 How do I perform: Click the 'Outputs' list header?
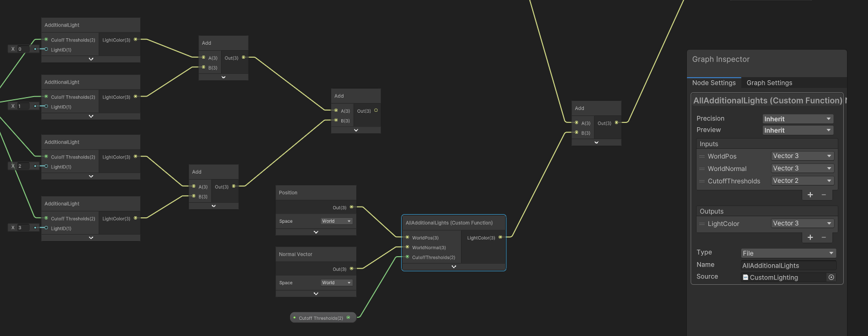pos(712,211)
